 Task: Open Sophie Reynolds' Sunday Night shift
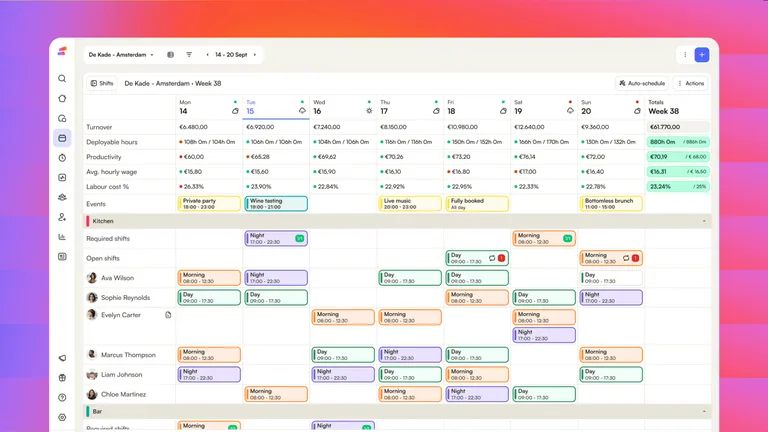click(x=611, y=297)
